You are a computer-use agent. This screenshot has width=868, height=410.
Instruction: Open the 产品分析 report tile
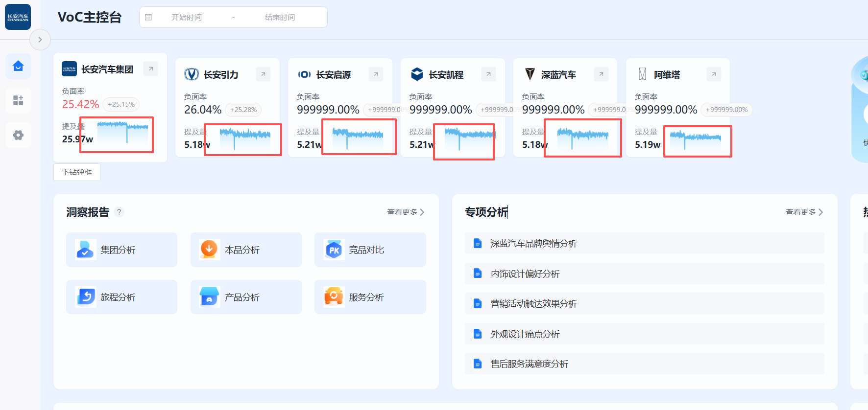coord(246,297)
